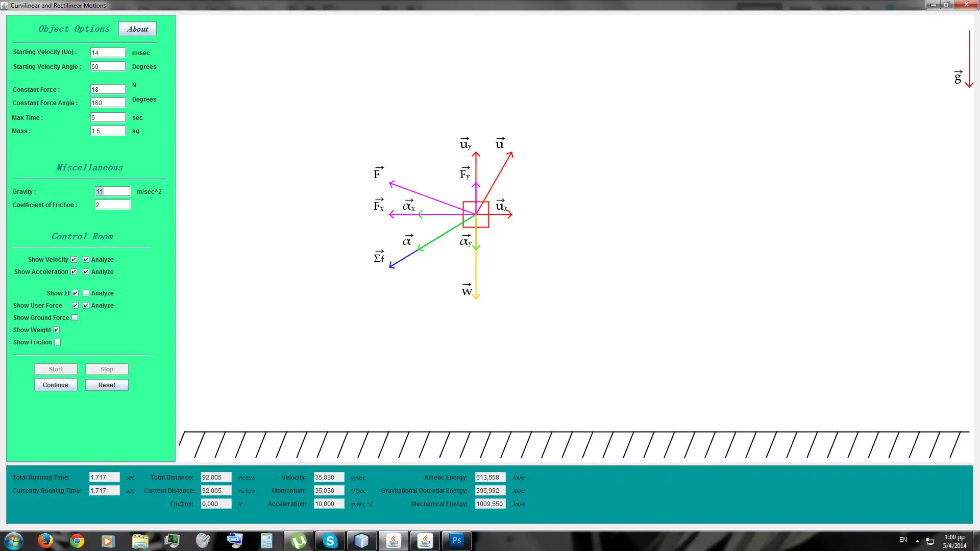Open the Calculator taskbar icon
Viewport: 980px width, 551px height.
tap(266, 540)
